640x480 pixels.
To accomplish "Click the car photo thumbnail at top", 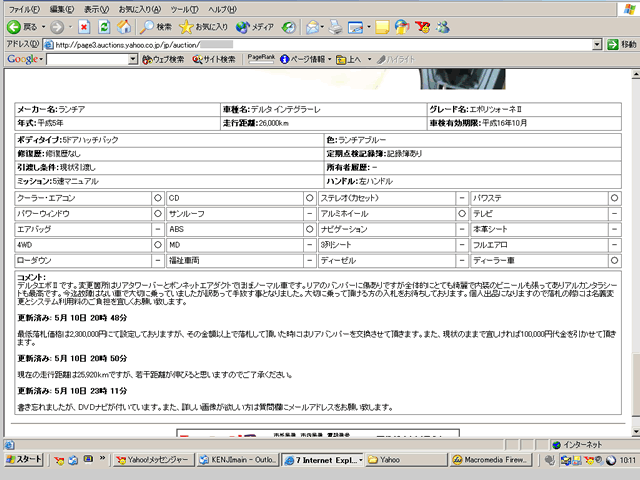I will [x=463, y=79].
